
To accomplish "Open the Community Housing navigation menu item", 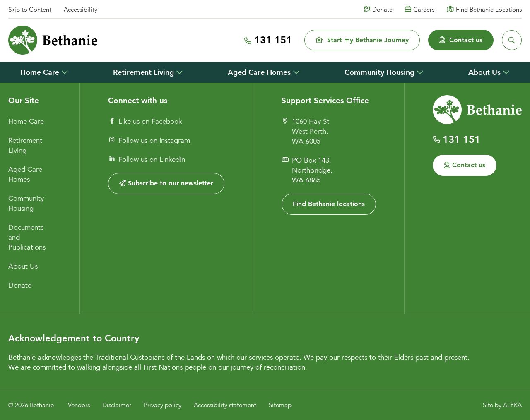I will tap(379, 72).
